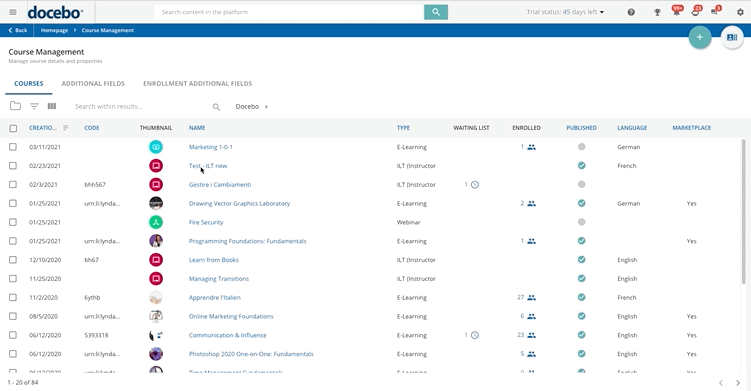Go to previous page arrow
The width and height of the screenshot is (751, 391).
(721, 382)
